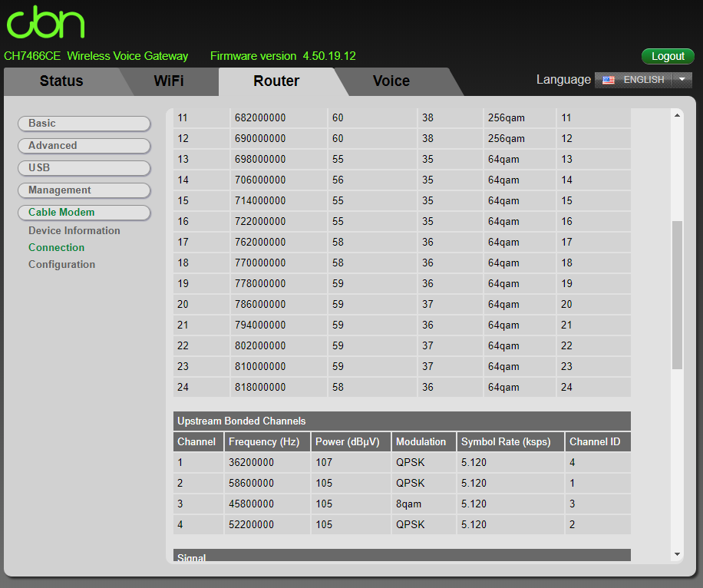Open the Management sidebar section
703x588 pixels.
pyautogui.click(x=84, y=190)
